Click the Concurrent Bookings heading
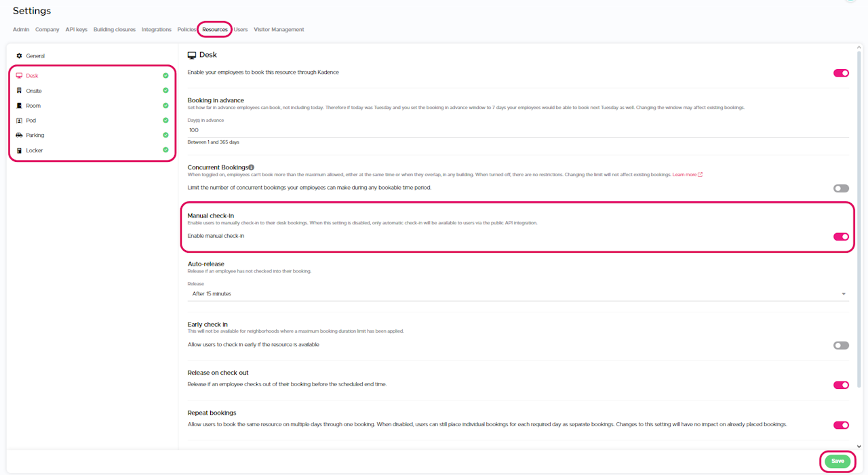The height and width of the screenshot is (475, 868). point(218,167)
